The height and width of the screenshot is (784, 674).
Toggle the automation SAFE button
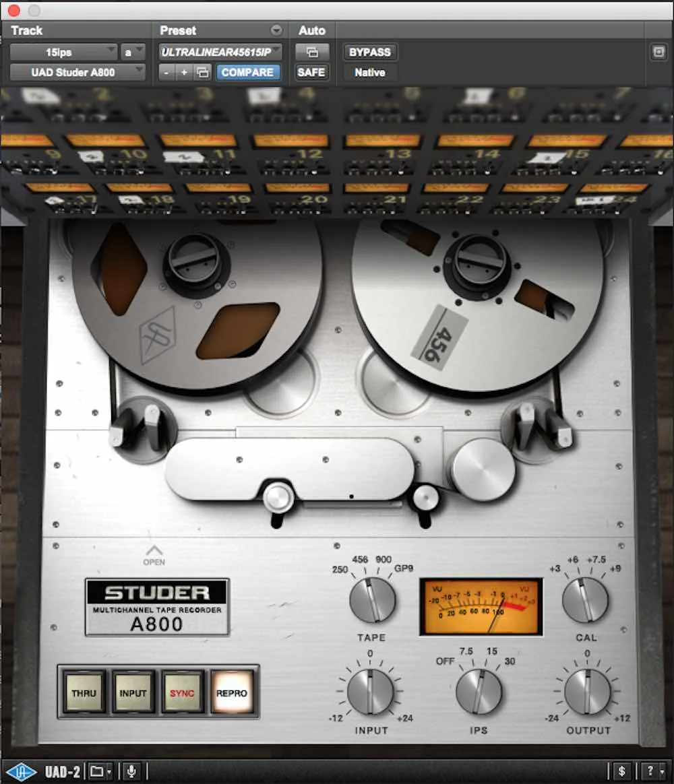pos(311,73)
